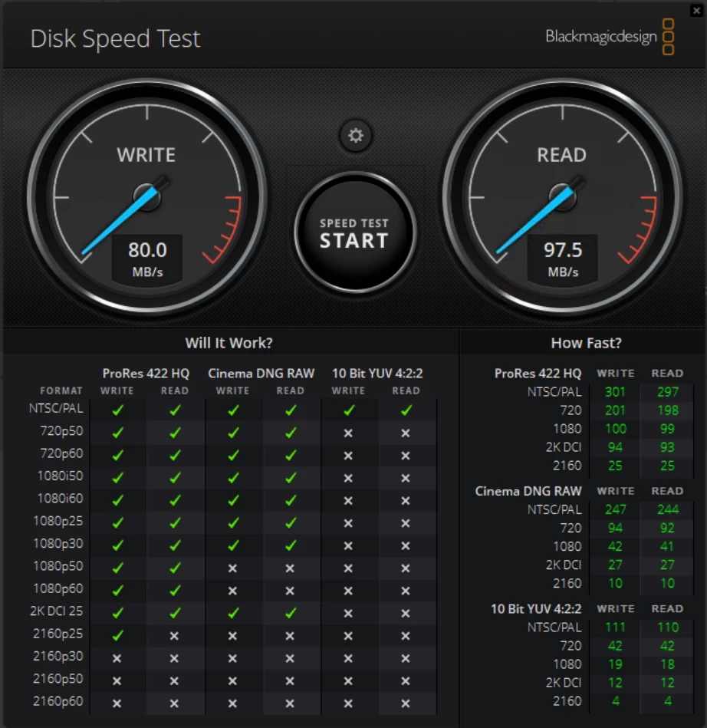Viewport: 707px width, 728px height.
Task: Click the Blackmagicdesign logo
Action: pyautogui.click(x=610, y=37)
